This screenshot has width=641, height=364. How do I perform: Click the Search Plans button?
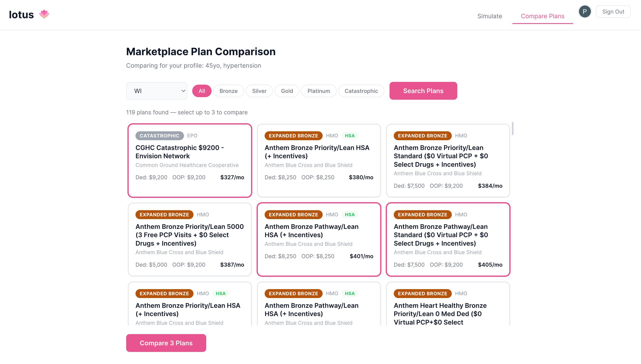tap(423, 91)
